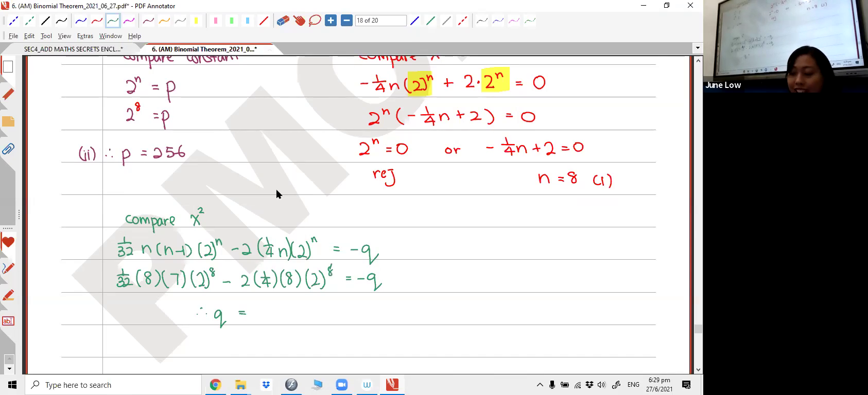The height and width of the screenshot is (395, 868).
Task: Select the blue line tool after the page field
Action: click(x=415, y=21)
